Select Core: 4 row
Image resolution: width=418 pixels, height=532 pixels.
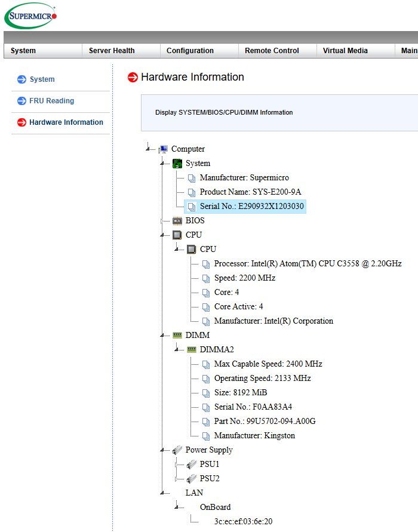pos(227,292)
